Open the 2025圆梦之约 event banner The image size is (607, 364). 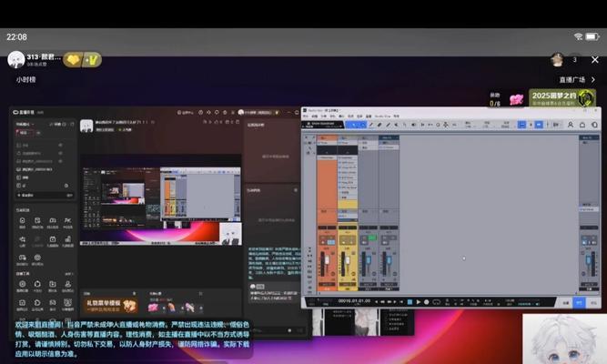[x=562, y=98]
